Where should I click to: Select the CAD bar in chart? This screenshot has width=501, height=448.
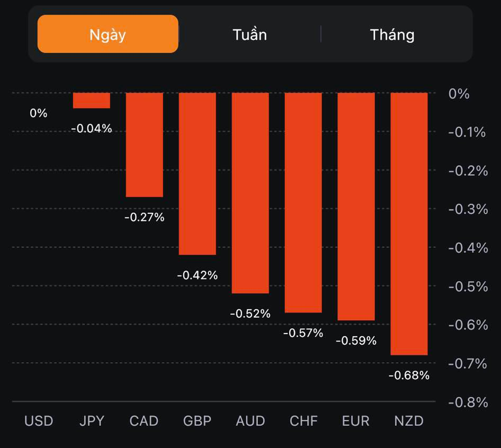144,145
